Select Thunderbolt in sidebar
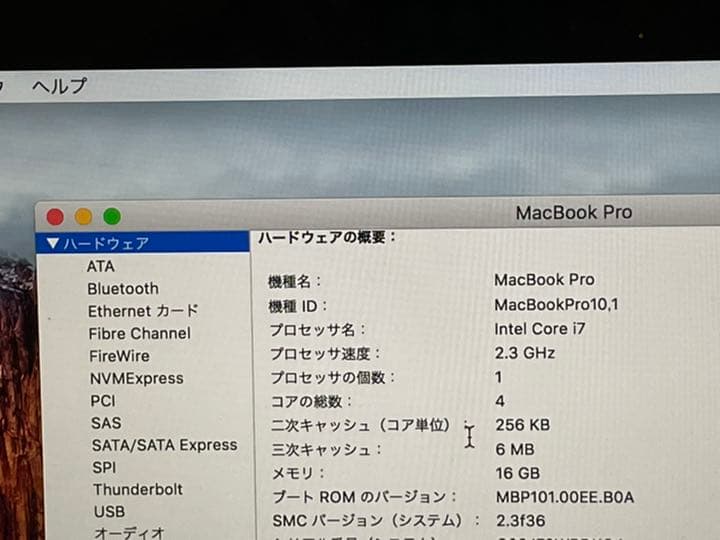 pyautogui.click(x=138, y=489)
